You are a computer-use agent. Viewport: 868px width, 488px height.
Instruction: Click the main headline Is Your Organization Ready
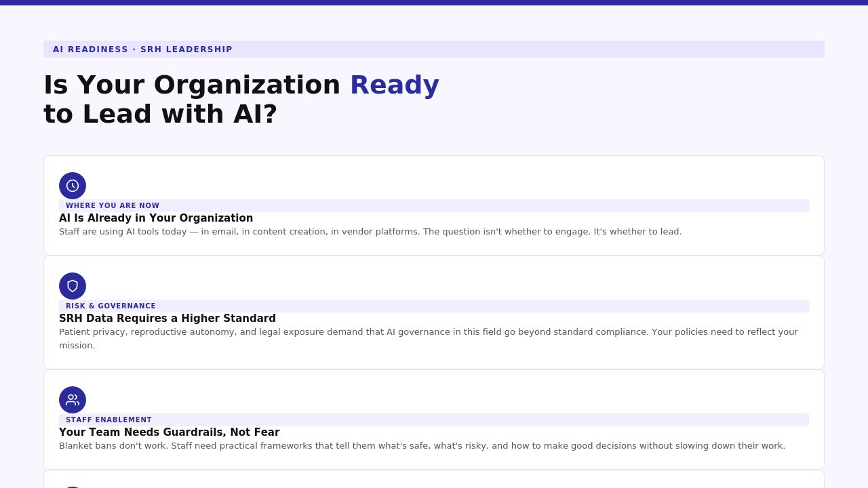pos(241,98)
